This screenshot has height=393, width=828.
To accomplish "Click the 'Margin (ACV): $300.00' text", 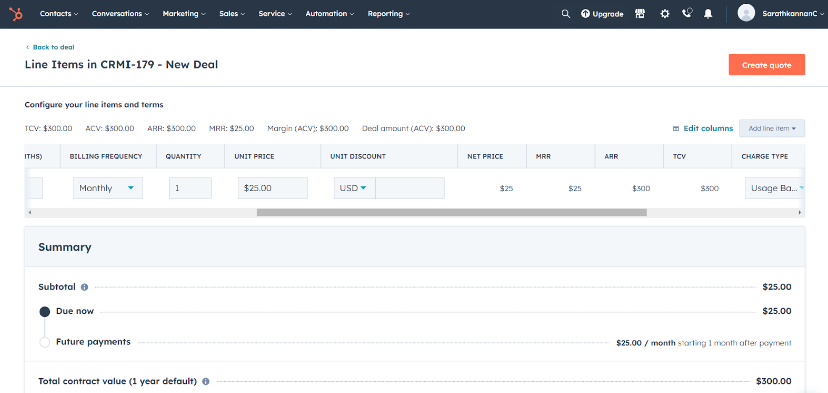I will (308, 128).
